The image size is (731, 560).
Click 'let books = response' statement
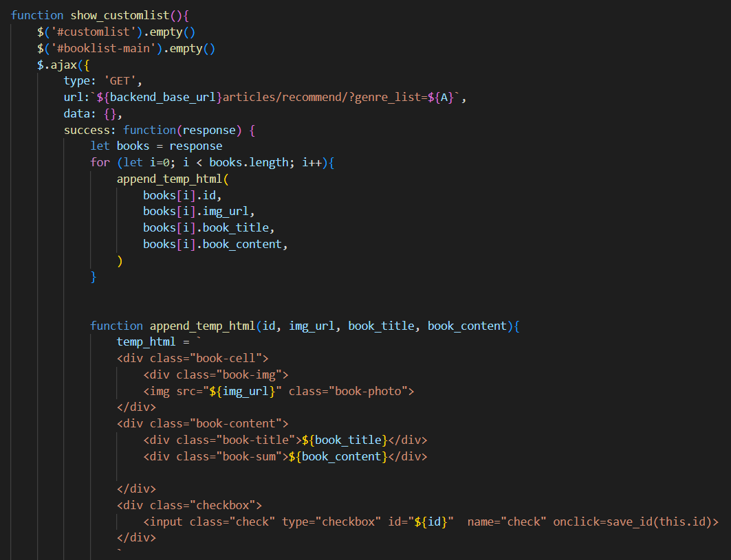point(156,146)
